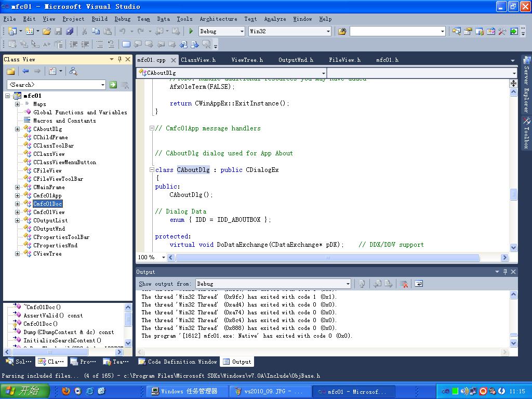Viewport: 532px width, 399px height.
Task: Open the Win32 solution platform dropdown
Action: [x=328, y=31]
